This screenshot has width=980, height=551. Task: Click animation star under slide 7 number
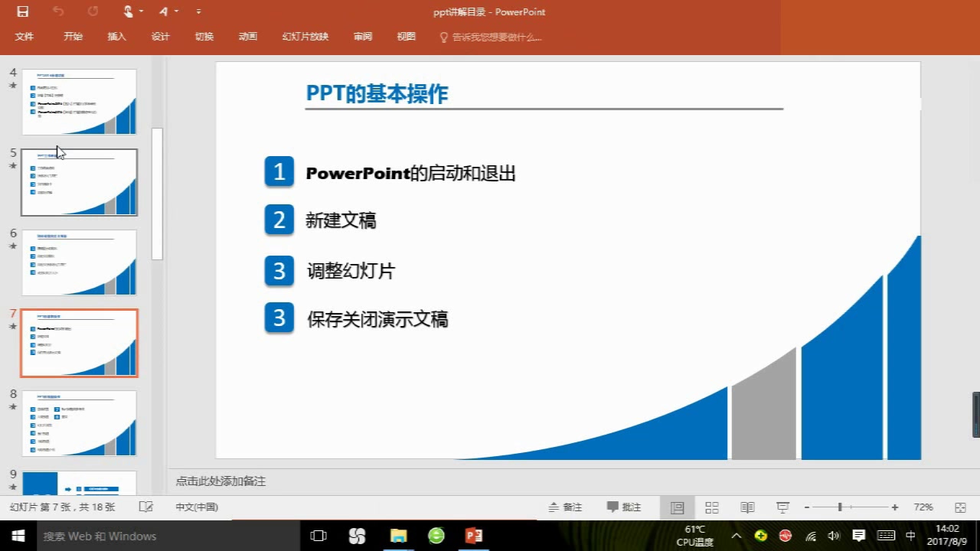13,326
